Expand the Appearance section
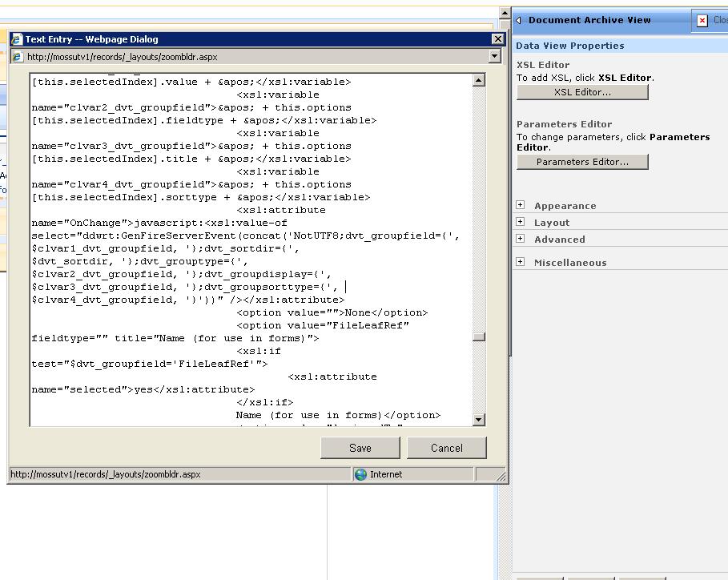This screenshot has width=728, height=580. pyautogui.click(x=520, y=205)
